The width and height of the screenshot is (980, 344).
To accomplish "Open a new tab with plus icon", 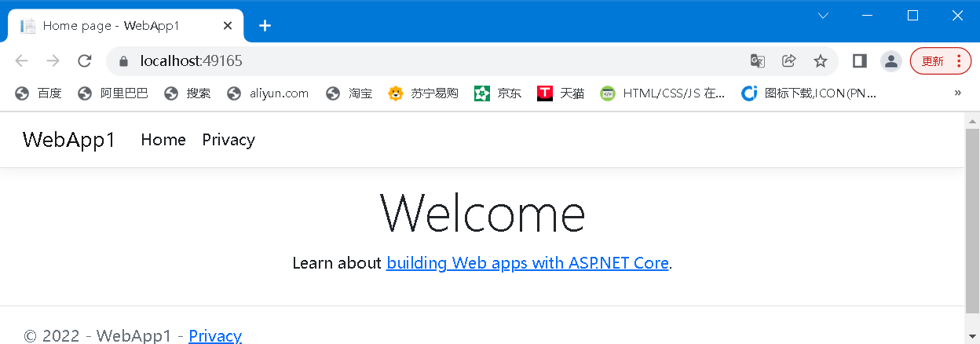I will tap(265, 26).
